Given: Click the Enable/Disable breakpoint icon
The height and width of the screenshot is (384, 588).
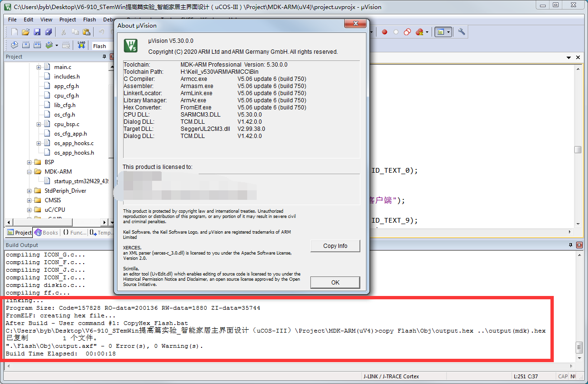Looking at the screenshot, I should coord(396,32).
